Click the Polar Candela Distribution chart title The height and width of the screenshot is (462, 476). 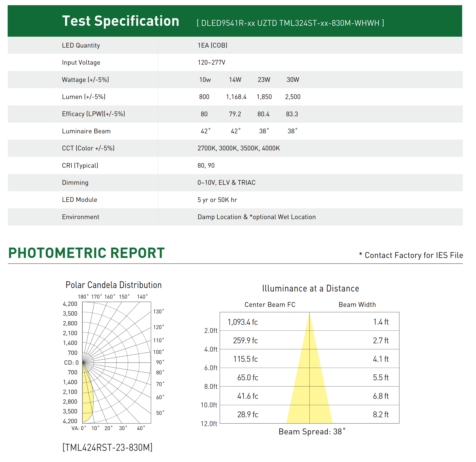click(114, 285)
